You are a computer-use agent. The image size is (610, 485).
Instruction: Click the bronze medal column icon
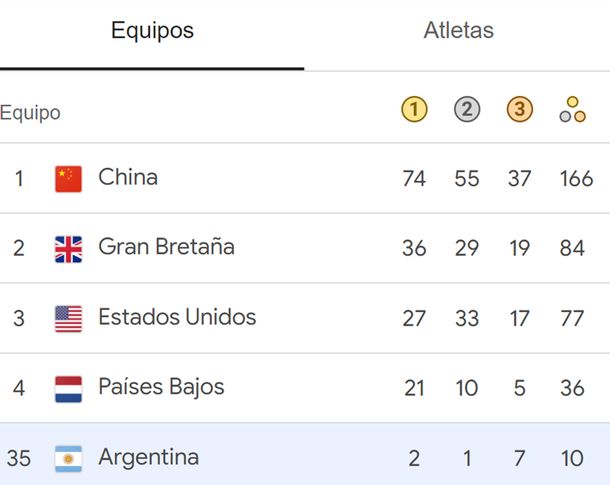pyautogui.click(x=520, y=110)
